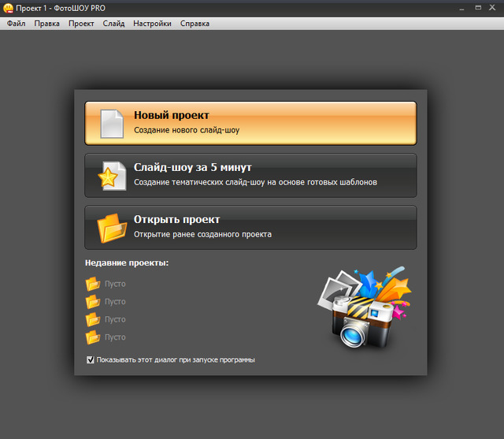Uncheck 'Показывать этот диалог при запуске программы'
504x439 pixels.
tap(91, 360)
